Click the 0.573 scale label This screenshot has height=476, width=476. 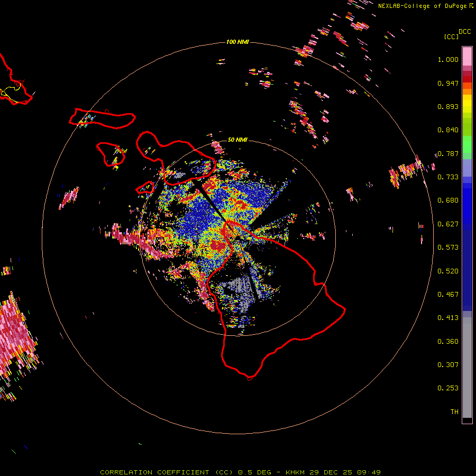click(x=448, y=248)
